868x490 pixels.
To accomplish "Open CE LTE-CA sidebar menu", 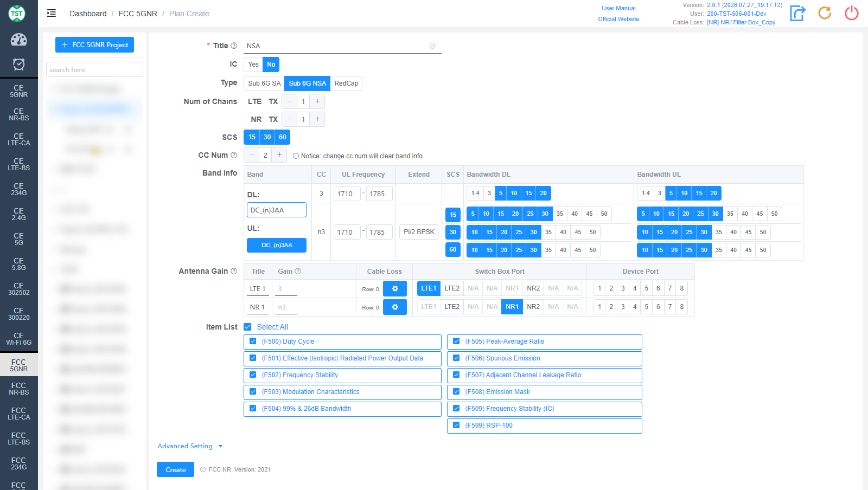I will click(x=19, y=139).
